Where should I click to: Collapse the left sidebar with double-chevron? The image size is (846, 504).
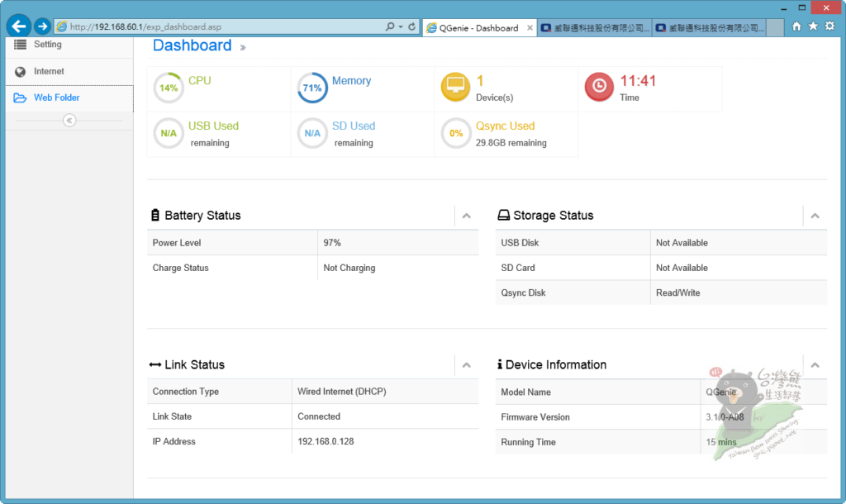pyautogui.click(x=69, y=121)
